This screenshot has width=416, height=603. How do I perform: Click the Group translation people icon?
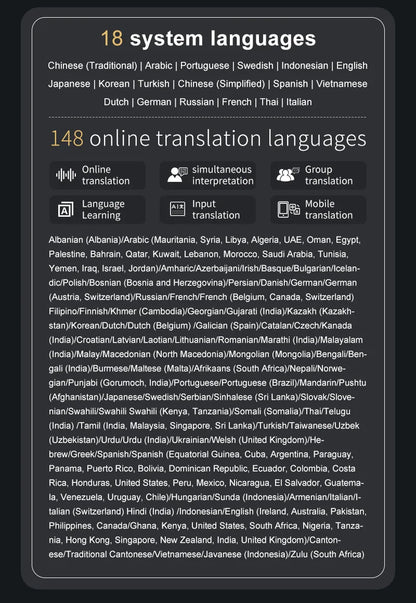pos(288,175)
